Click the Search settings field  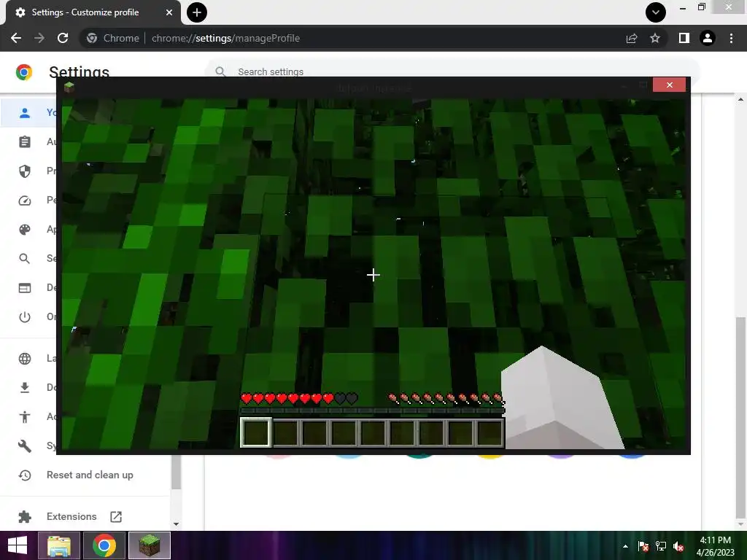click(452, 71)
